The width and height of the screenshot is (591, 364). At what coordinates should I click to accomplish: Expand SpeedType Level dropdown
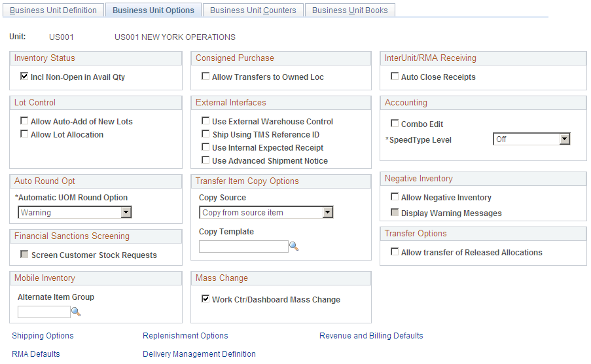[x=531, y=139]
